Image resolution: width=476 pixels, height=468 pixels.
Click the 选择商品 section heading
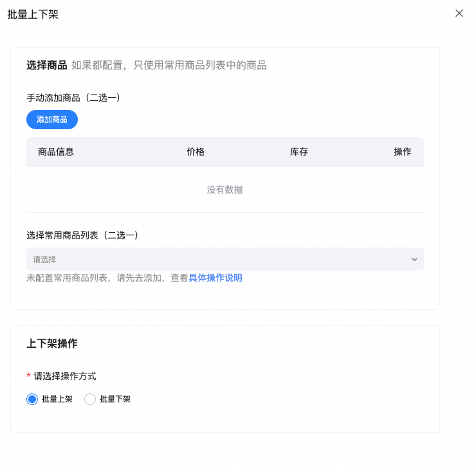pyautogui.click(x=47, y=65)
